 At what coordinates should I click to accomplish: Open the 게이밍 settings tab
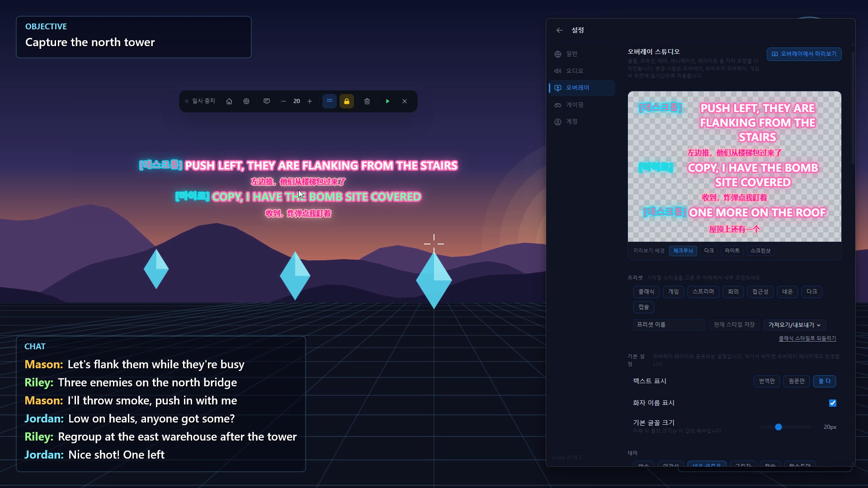[x=582, y=105]
